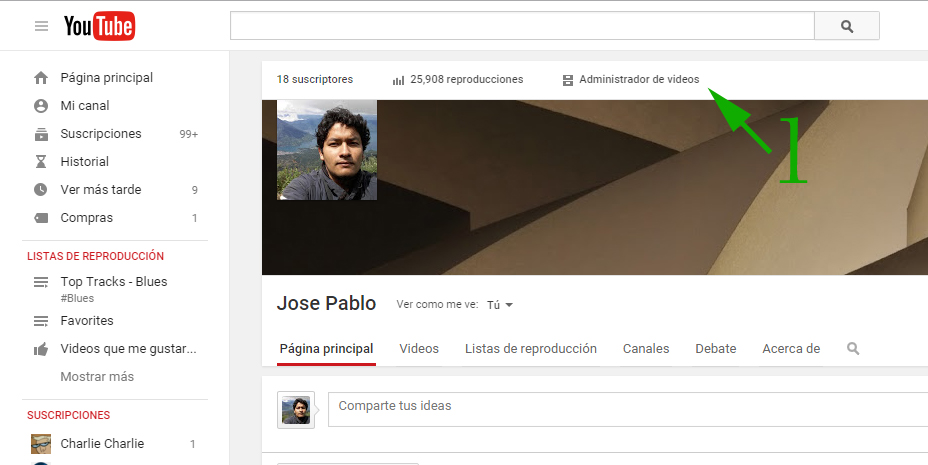Click the Suscripciones sidebar icon
The image size is (928, 465).
(41, 134)
